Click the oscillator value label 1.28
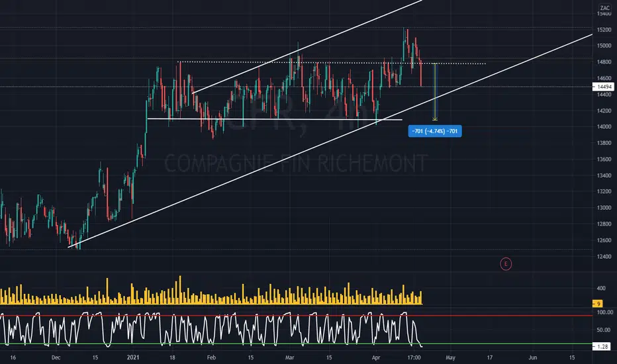617x364 pixels. pyautogui.click(x=602, y=346)
